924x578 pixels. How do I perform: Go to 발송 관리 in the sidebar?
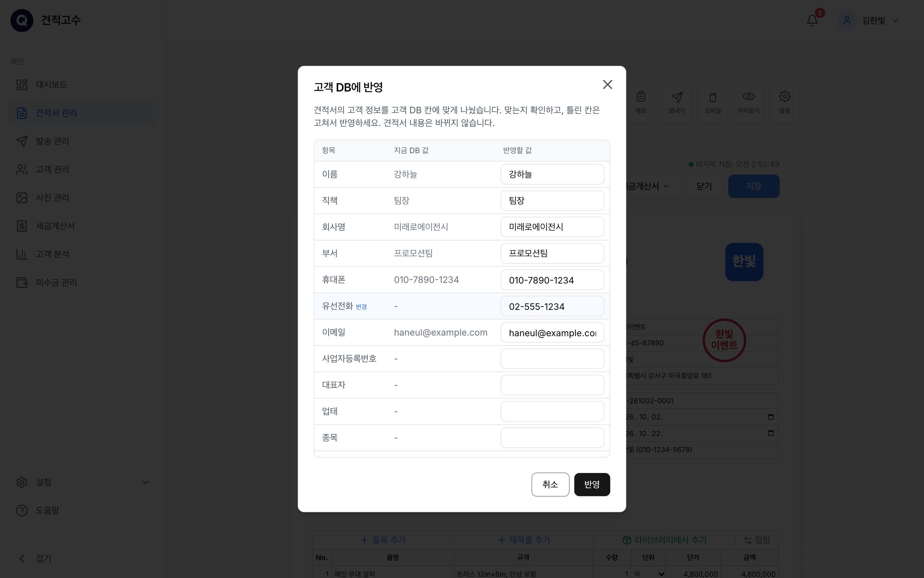(83, 141)
